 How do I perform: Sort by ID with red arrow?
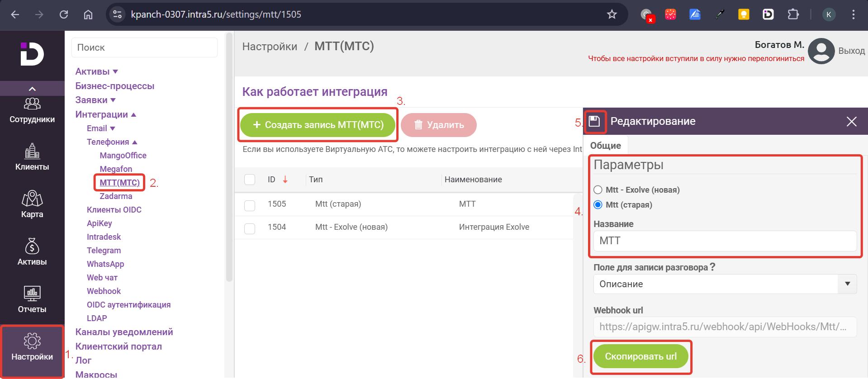(x=285, y=180)
